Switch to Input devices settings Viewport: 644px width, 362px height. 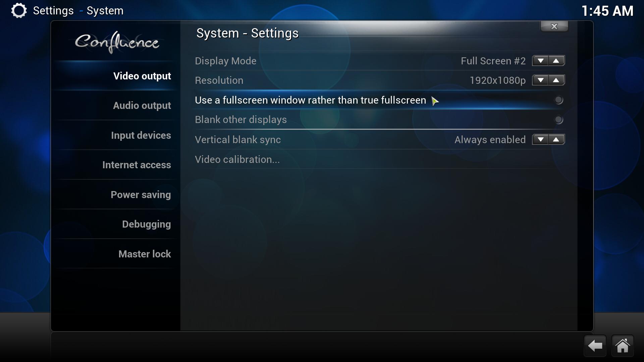point(116,135)
